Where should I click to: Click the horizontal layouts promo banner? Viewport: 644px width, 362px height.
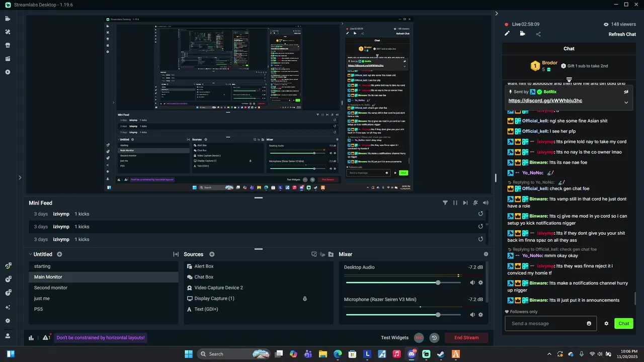[101, 338]
